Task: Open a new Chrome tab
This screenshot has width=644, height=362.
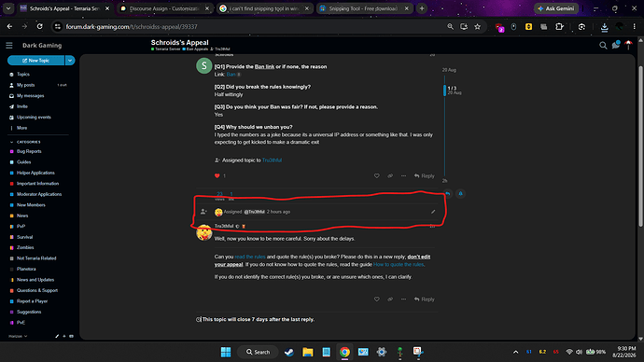Action: [422, 8]
